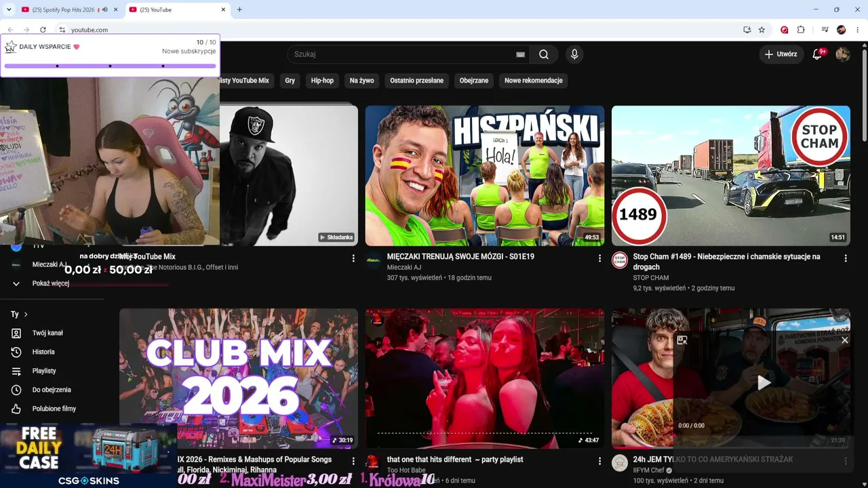This screenshot has height=488, width=868.
Task: Expand the Ty section chevron
Action: [26, 314]
